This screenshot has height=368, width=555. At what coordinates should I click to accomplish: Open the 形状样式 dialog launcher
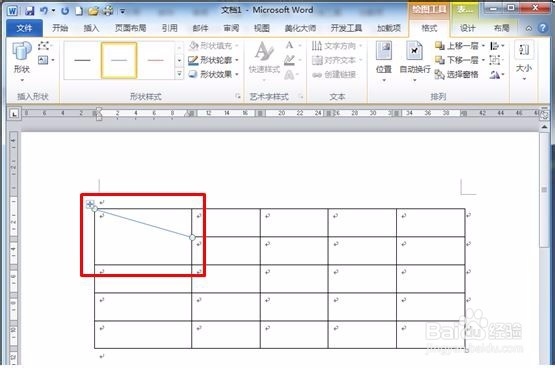point(238,96)
